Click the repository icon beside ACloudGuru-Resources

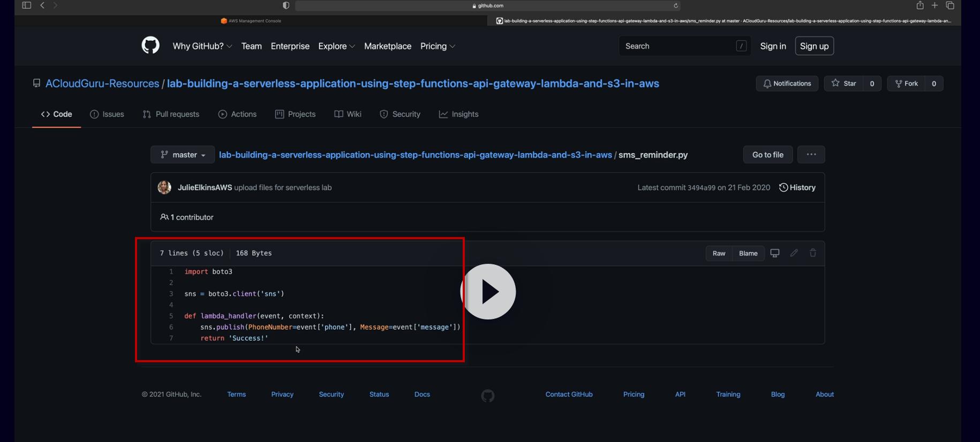[36, 83]
